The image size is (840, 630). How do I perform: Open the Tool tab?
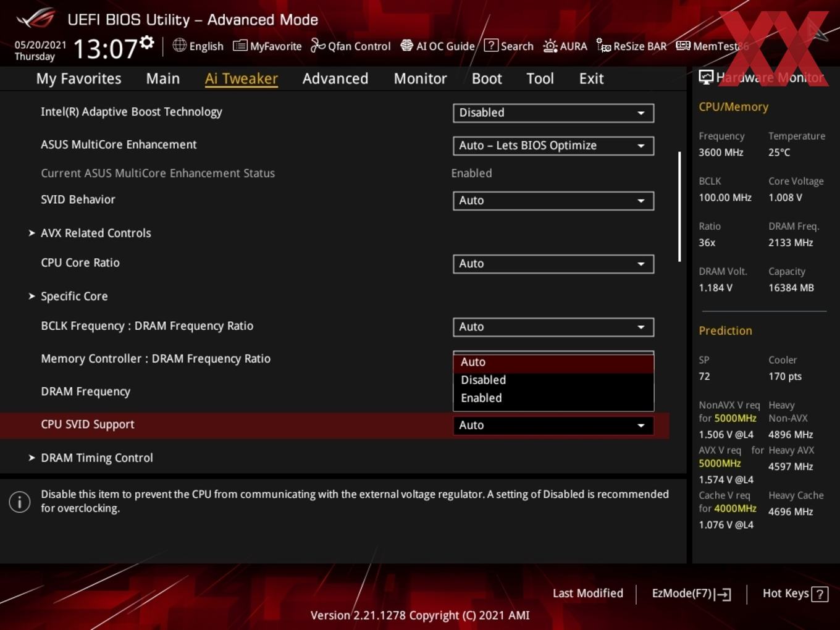pos(540,78)
